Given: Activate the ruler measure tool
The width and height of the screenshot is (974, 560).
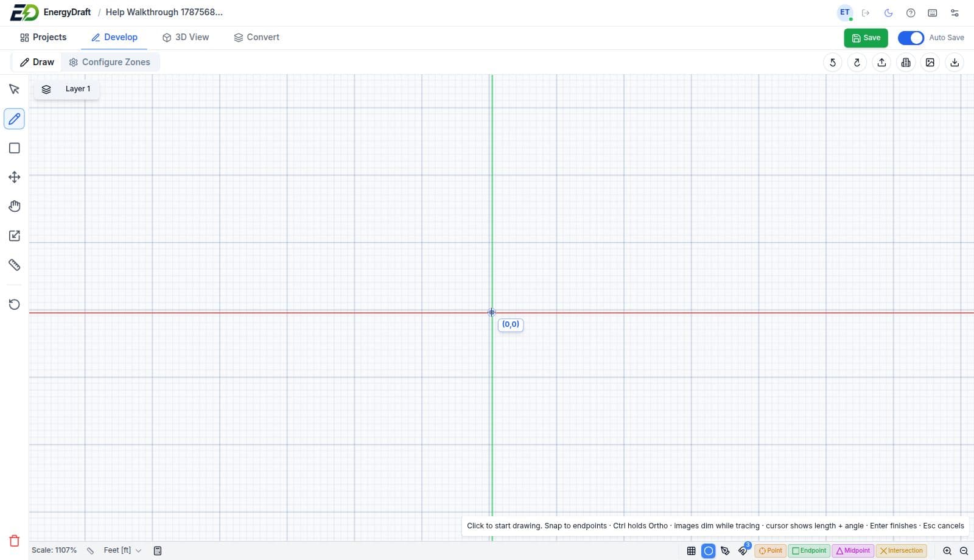Looking at the screenshot, I should click(x=15, y=265).
